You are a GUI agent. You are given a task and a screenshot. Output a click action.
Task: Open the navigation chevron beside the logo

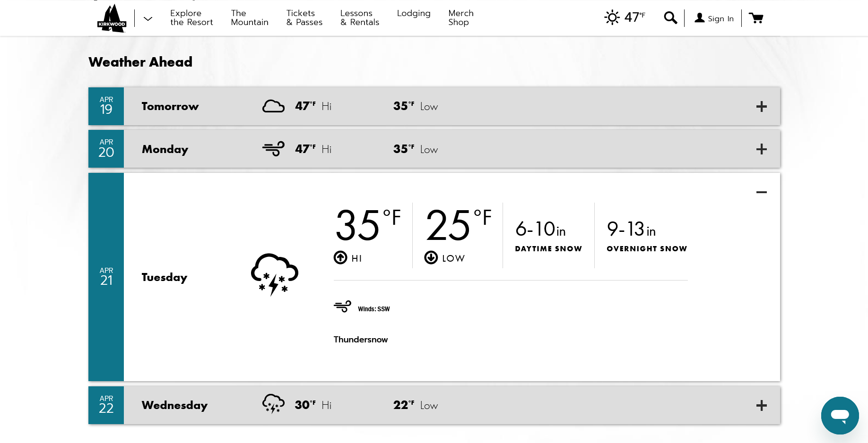coord(148,18)
